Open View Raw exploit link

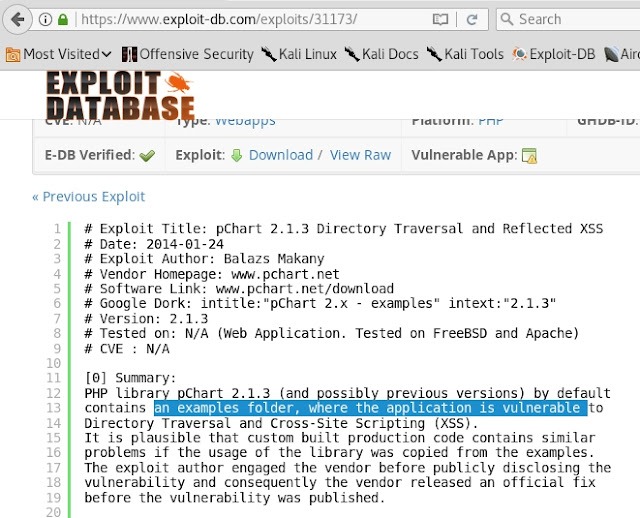click(360, 155)
